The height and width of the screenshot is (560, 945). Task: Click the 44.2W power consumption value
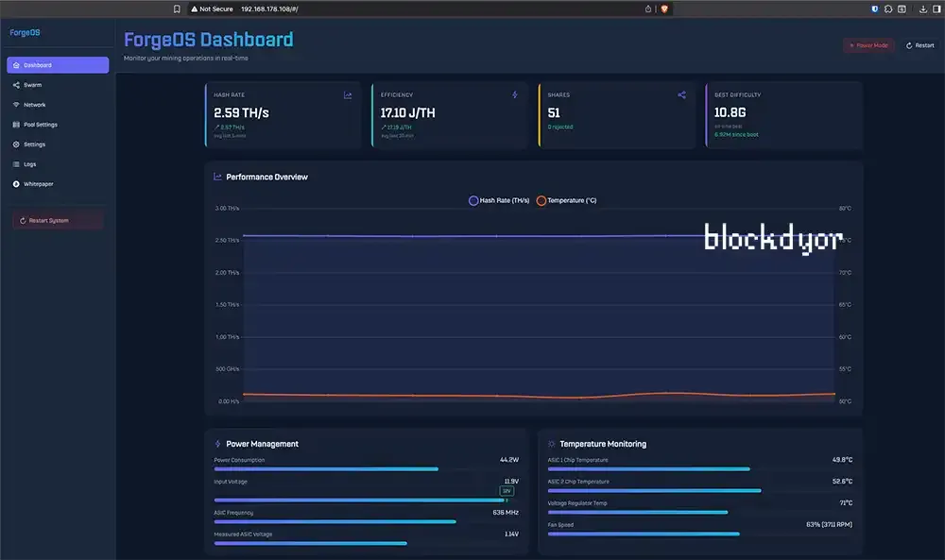coord(509,460)
